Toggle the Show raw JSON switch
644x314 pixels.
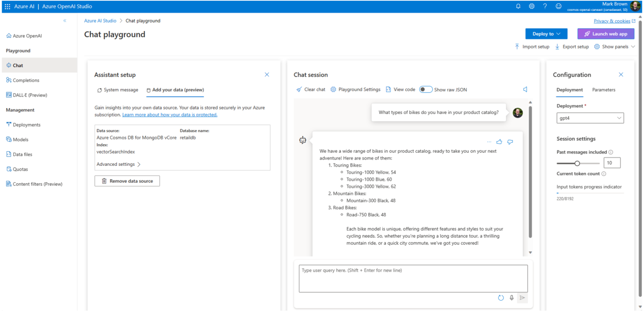[426, 89]
